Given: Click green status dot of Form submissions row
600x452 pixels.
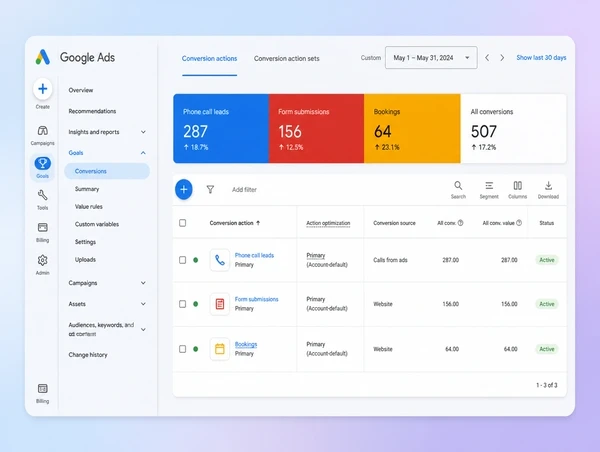Looking at the screenshot, I should 196,304.
